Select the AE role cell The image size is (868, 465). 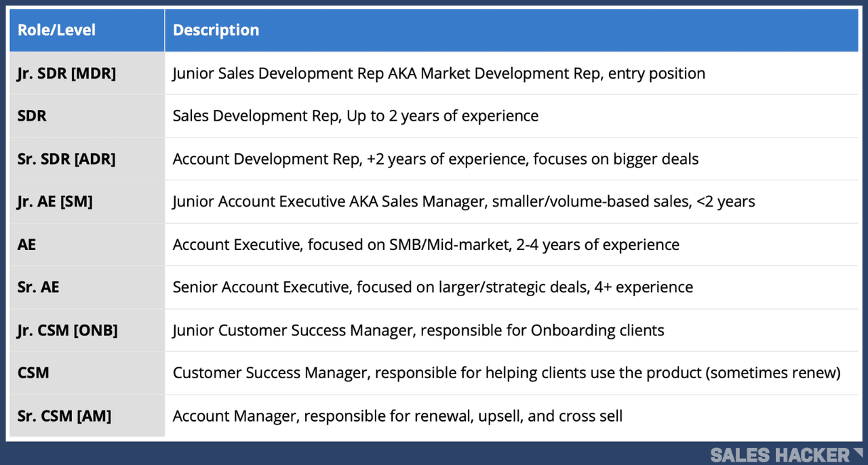click(x=27, y=245)
